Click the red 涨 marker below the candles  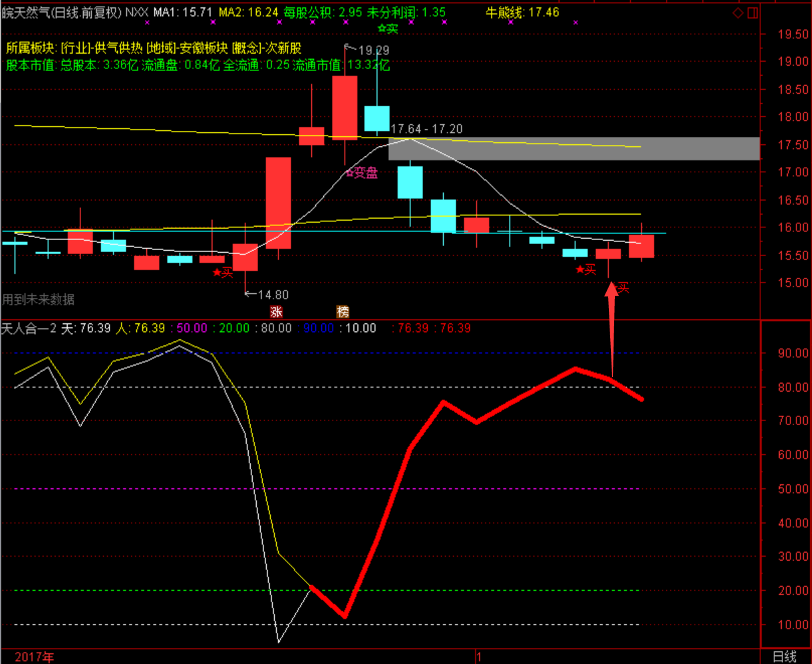[276, 311]
